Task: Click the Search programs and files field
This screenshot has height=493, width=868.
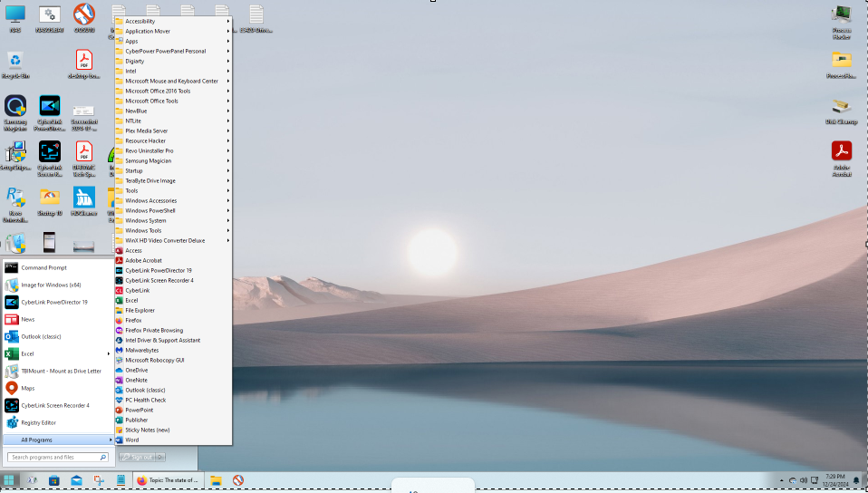Action: coord(58,457)
